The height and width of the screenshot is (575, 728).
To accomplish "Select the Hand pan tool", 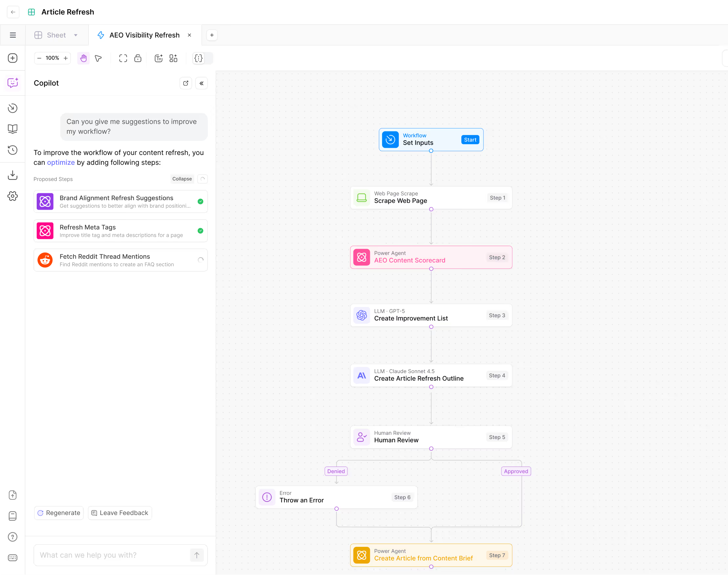I will point(83,58).
